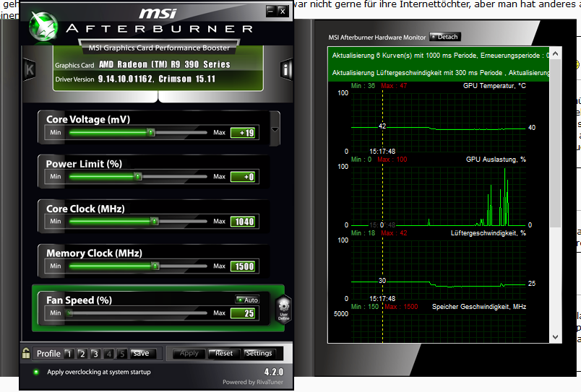Image resolution: width=581 pixels, height=392 pixels.
Task: Expand the Core Voltage dropdown arrow
Action: [275, 129]
